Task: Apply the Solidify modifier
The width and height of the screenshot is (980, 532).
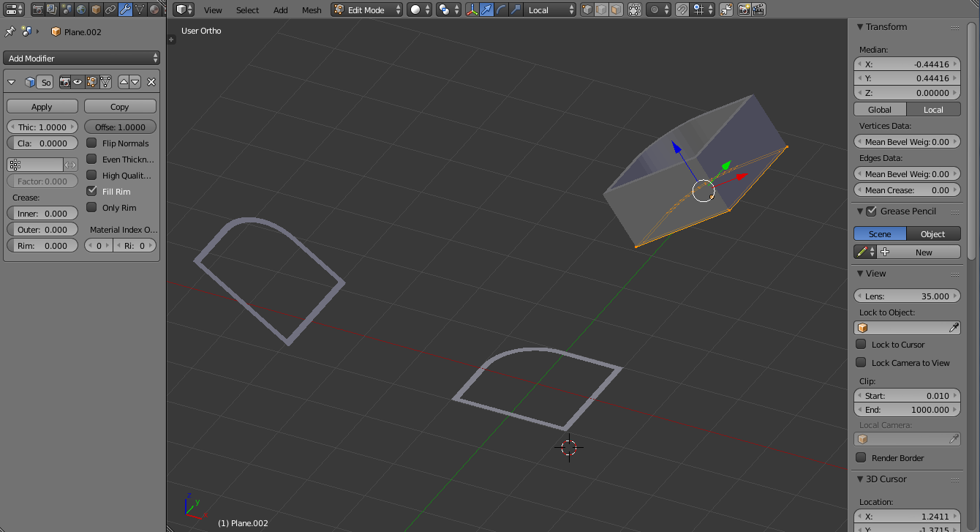Action: (42, 106)
